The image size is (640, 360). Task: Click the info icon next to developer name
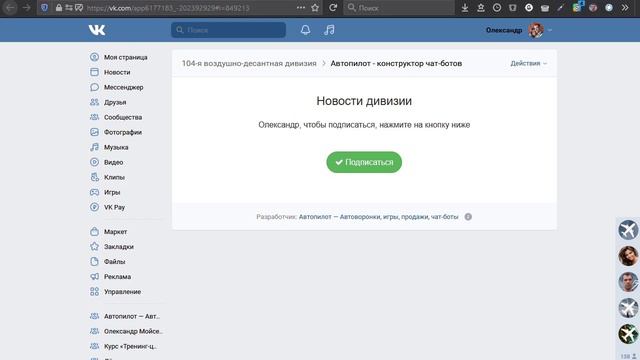tap(468, 217)
